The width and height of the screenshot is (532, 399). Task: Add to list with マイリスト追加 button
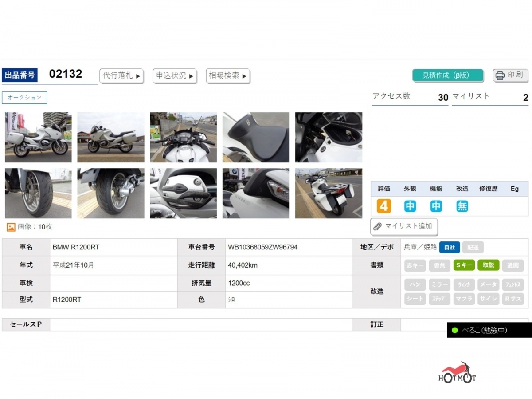[404, 227]
